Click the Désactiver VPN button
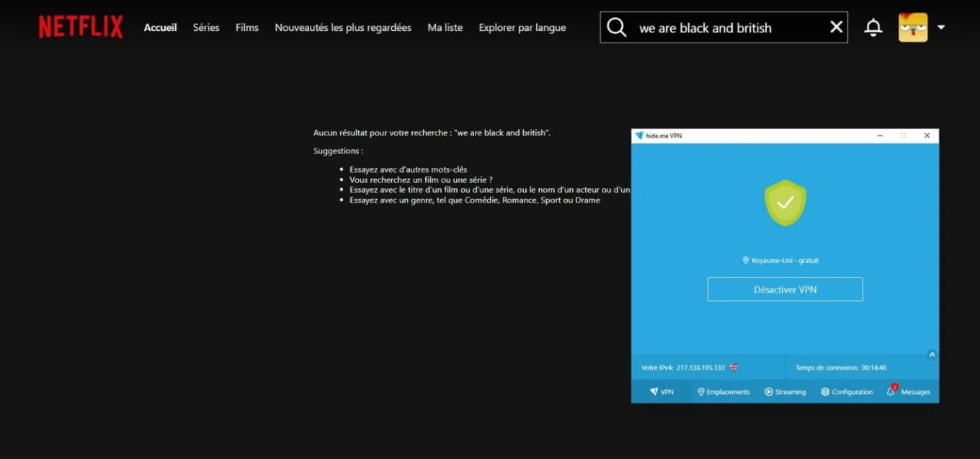980x459 pixels. click(785, 290)
